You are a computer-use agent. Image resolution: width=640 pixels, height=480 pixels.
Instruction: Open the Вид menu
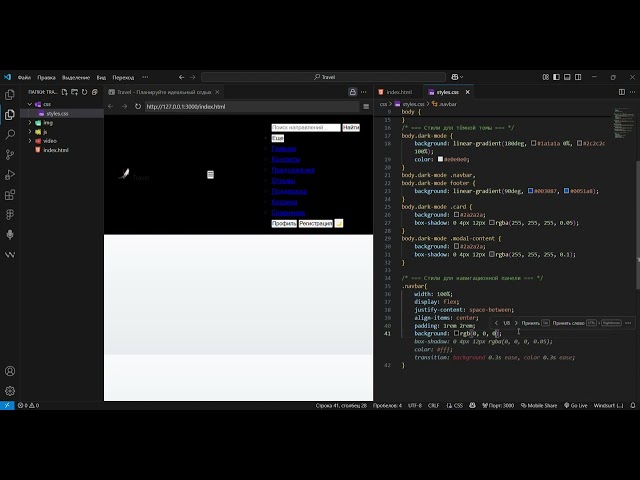click(101, 78)
